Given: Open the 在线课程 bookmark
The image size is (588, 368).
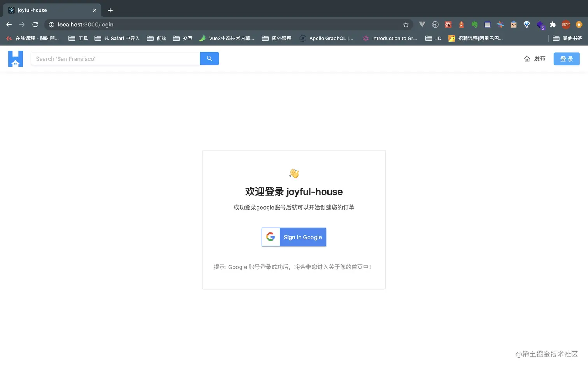Looking at the screenshot, I should coord(32,38).
